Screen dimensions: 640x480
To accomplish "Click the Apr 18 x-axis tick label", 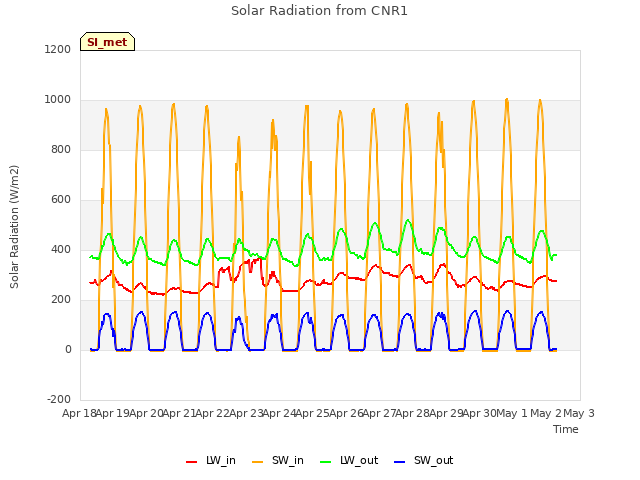I will [79, 413].
